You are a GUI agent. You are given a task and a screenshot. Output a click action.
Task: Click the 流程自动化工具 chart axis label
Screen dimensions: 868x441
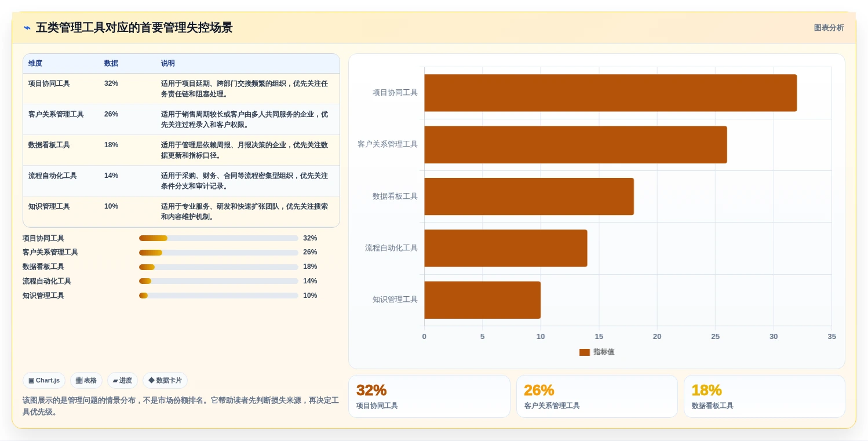[391, 248]
